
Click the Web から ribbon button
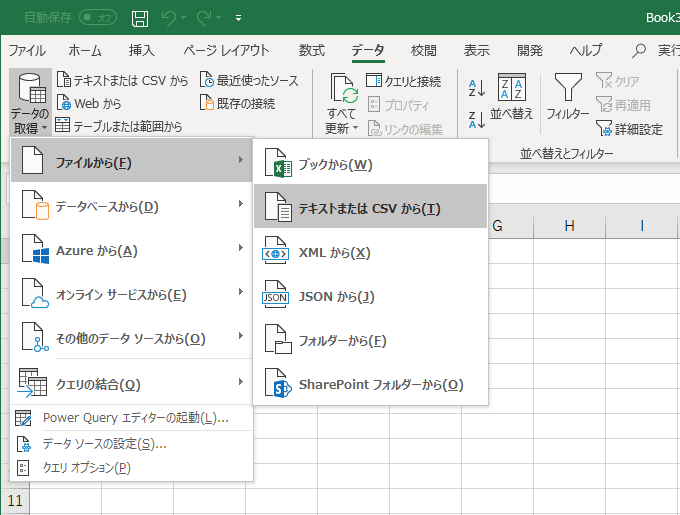point(89,104)
